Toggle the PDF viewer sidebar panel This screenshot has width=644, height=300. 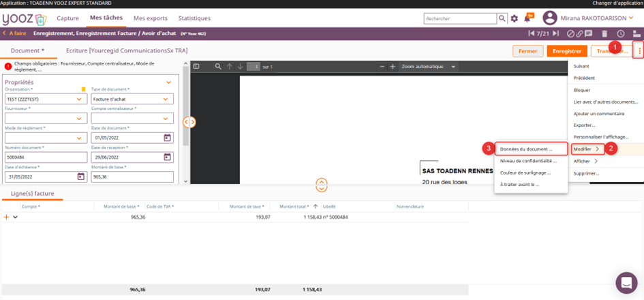[x=196, y=67]
